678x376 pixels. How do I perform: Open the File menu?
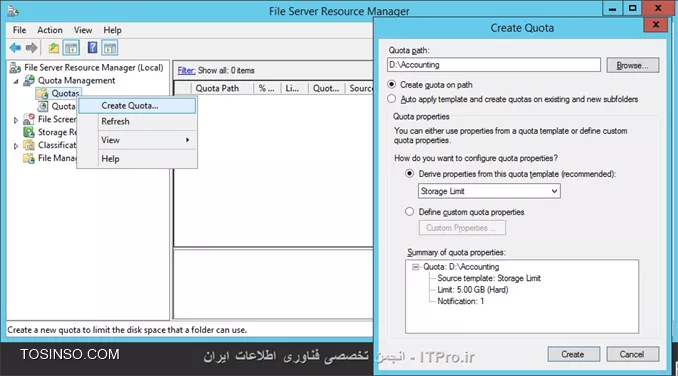pyautogui.click(x=19, y=30)
